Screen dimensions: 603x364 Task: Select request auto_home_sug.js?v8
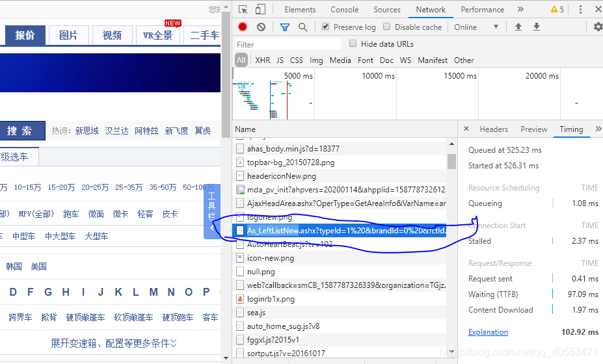(x=340, y=326)
